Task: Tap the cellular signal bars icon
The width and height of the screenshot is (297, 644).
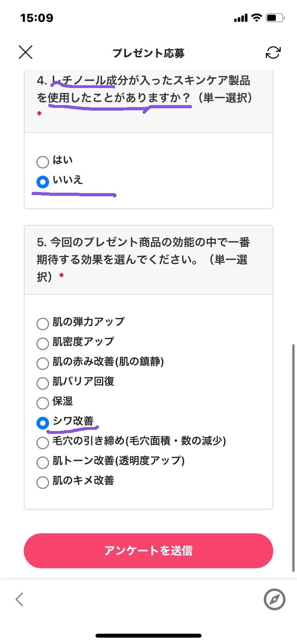Action: (241, 18)
